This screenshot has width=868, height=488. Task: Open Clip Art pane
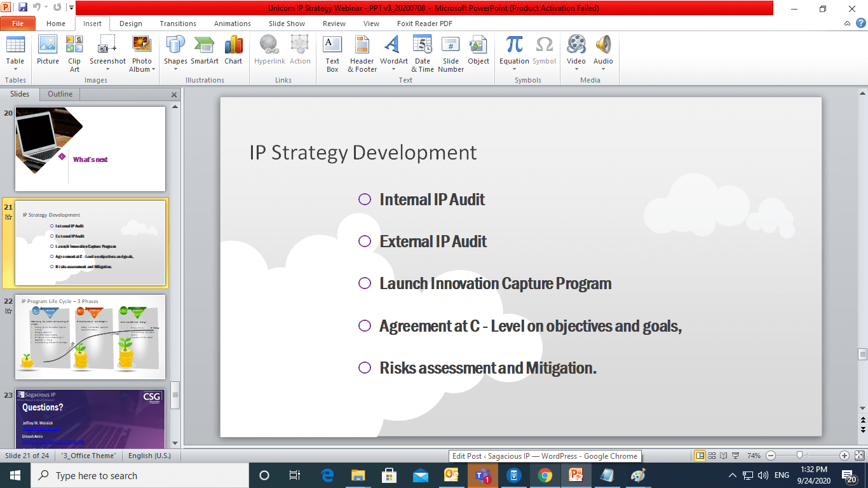pos(74,54)
